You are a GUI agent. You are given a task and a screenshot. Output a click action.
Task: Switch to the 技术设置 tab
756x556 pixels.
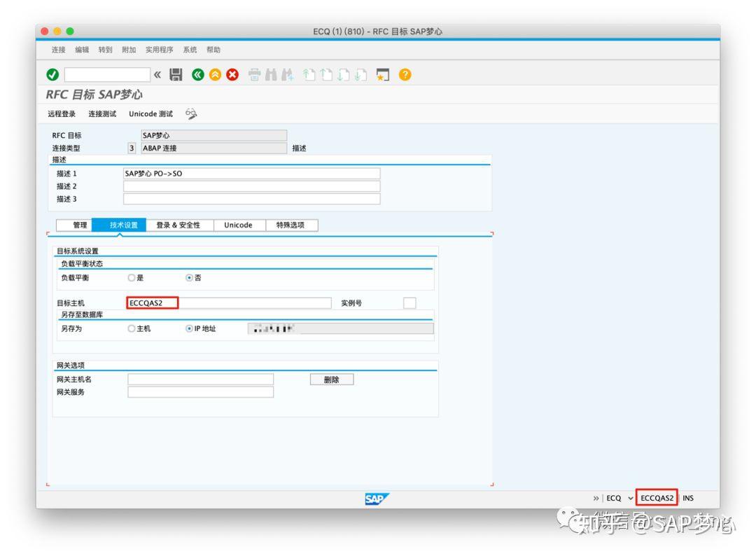pos(119,225)
